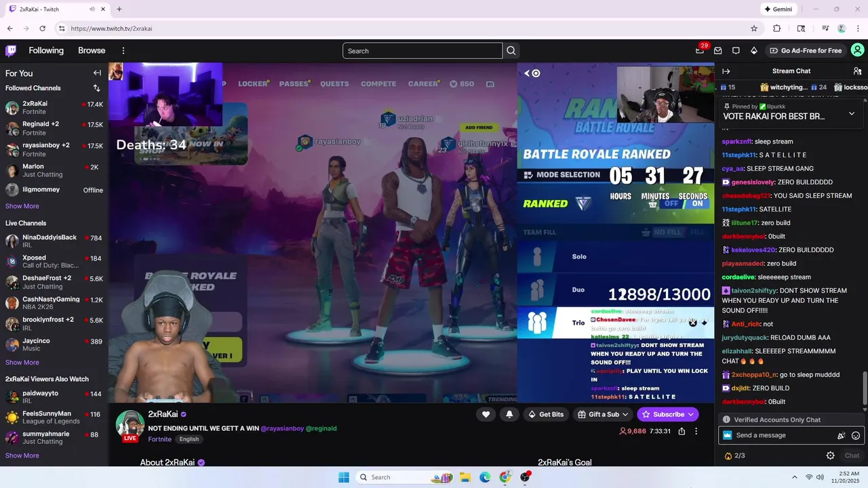Open FeelsSunnyMan League of Legends channel
The width and height of the screenshot is (868, 488).
point(54,418)
